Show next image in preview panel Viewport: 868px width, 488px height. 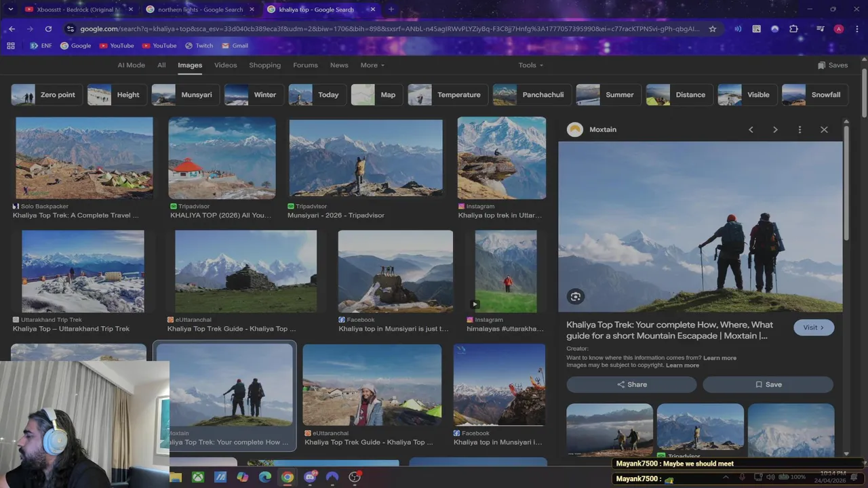point(775,129)
